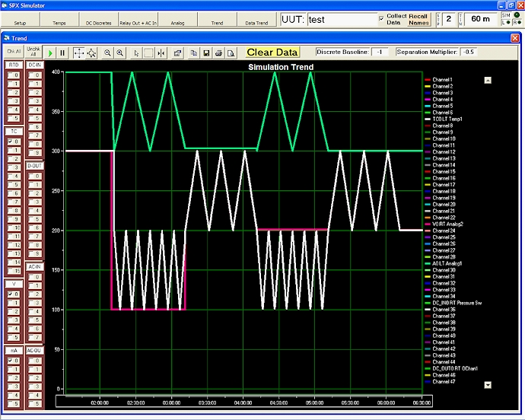Click the Chk All button
This screenshot has width=525, height=420.
[x=14, y=52]
